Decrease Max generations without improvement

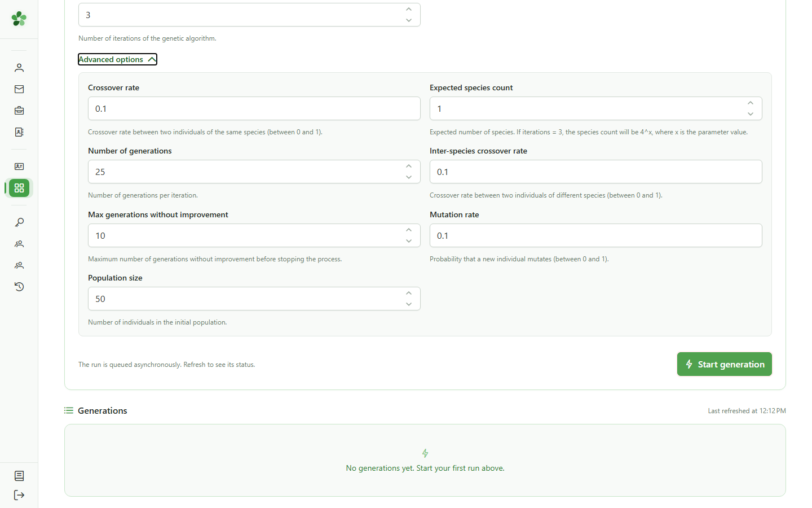(x=409, y=241)
